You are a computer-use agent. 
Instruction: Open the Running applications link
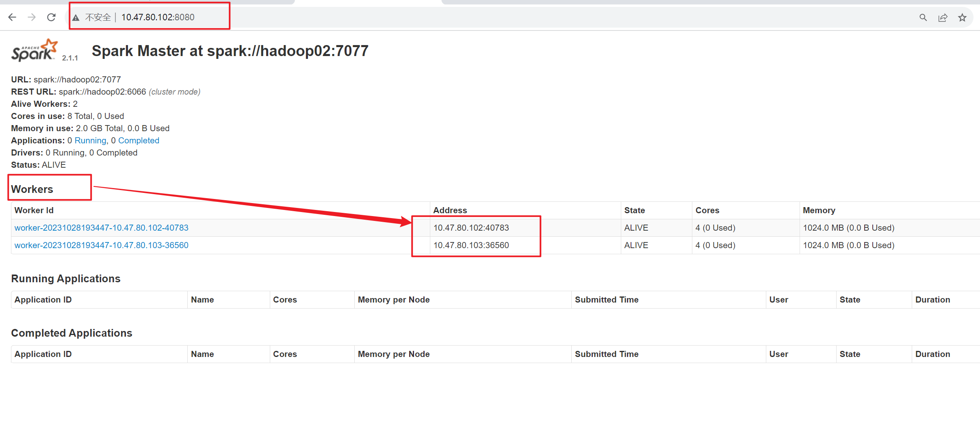tap(90, 141)
